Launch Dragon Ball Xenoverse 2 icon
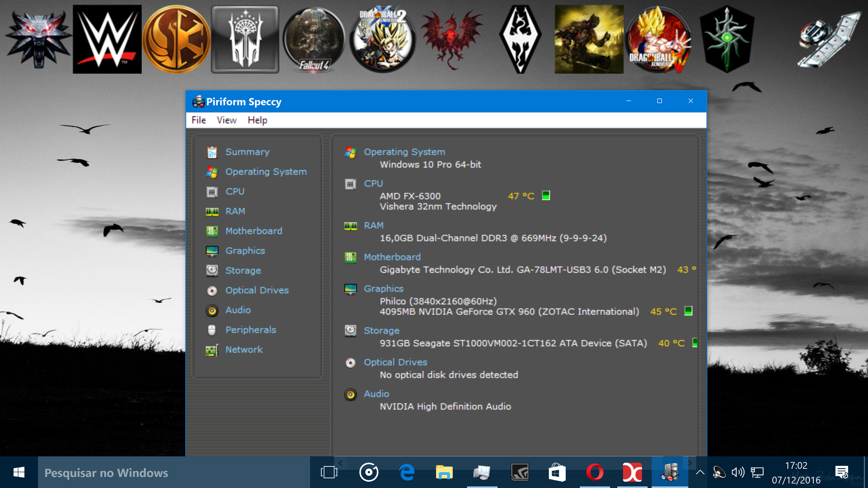This screenshot has width=868, height=488. [x=383, y=40]
